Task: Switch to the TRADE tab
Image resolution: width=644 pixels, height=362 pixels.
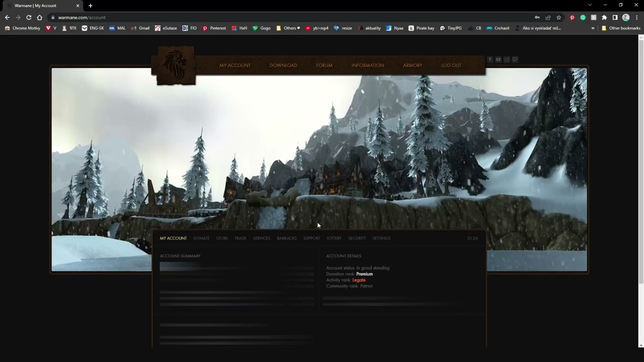Action: coord(240,238)
